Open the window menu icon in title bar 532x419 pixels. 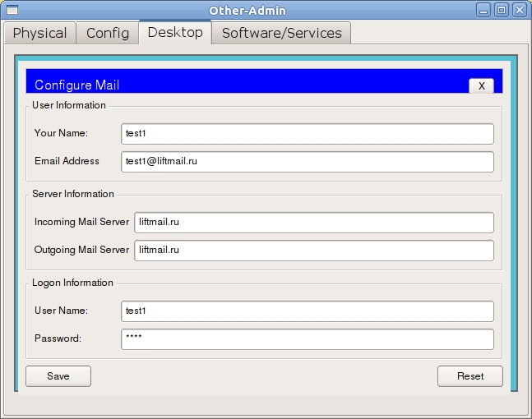tap(11, 10)
